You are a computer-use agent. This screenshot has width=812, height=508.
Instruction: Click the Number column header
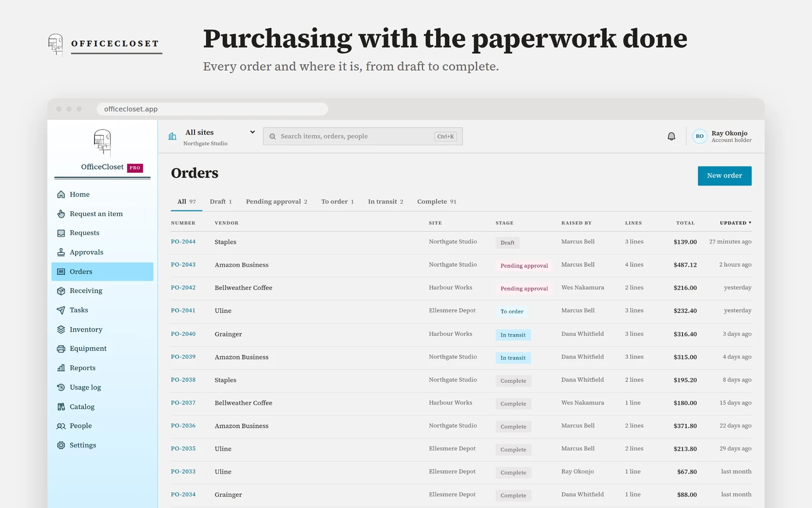click(183, 223)
